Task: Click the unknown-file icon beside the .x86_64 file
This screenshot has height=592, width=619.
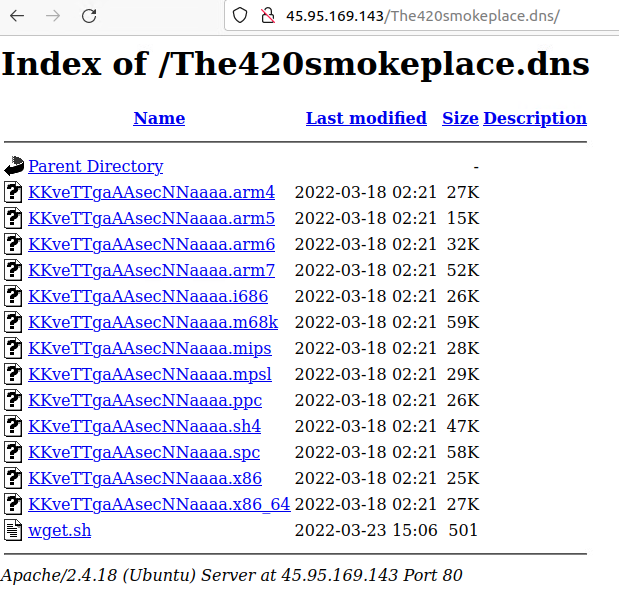Action: [14, 504]
